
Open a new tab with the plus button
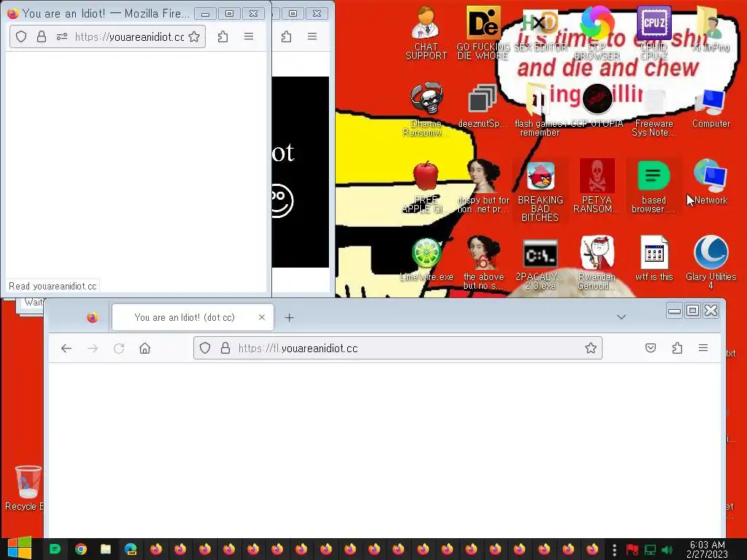pos(289,317)
